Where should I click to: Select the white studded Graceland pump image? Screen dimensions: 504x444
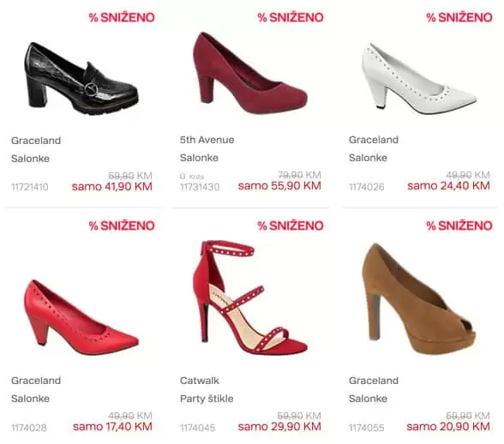coord(419,78)
